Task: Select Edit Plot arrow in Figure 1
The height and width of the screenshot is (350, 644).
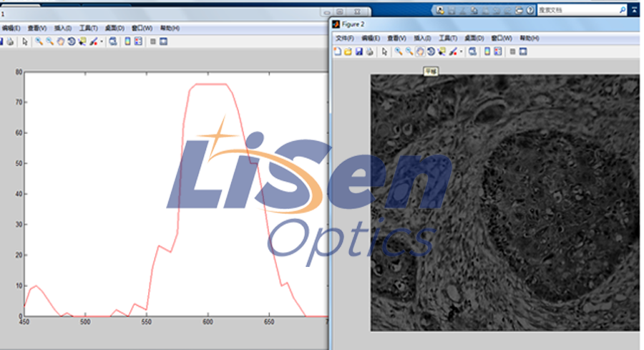Action: (24, 42)
